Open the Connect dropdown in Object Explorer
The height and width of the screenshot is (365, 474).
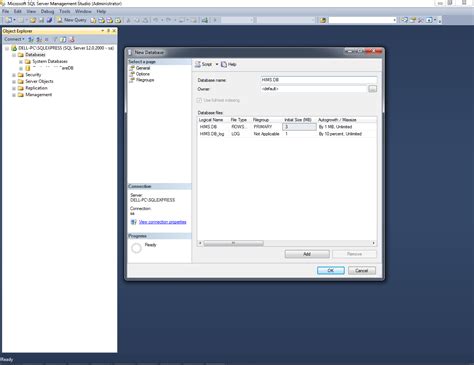click(x=14, y=39)
